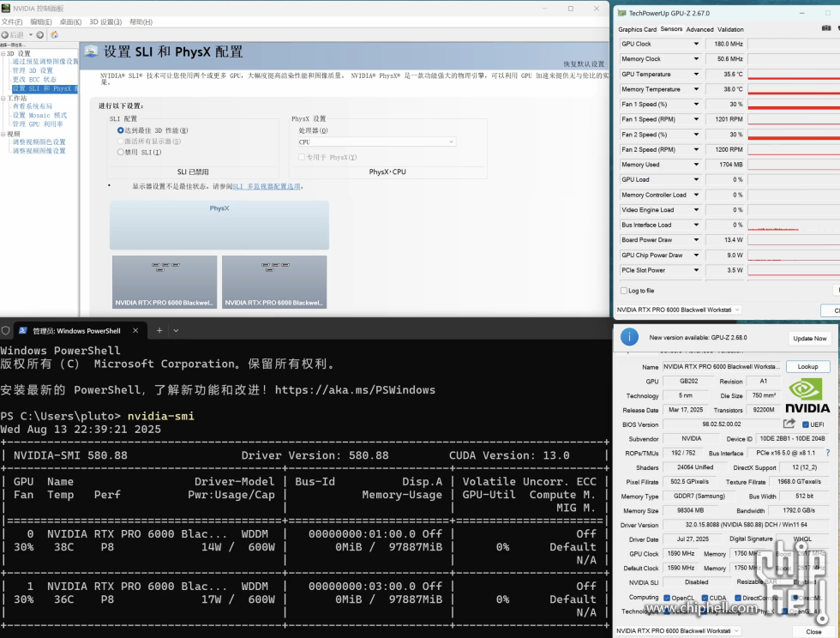Open 设置 Mosaic 模式 in the tree
840x638 pixels.
pyautogui.click(x=39, y=115)
